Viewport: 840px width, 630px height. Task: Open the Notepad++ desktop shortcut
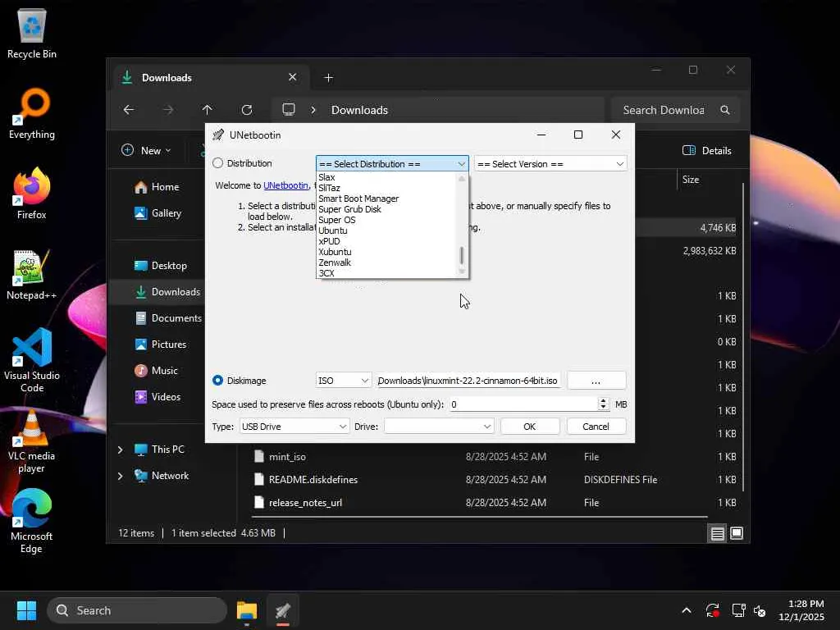coord(32,274)
